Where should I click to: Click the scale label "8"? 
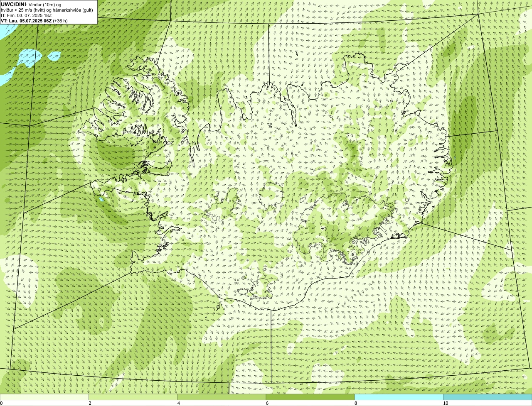pyautogui.click(x=356, y=403)
